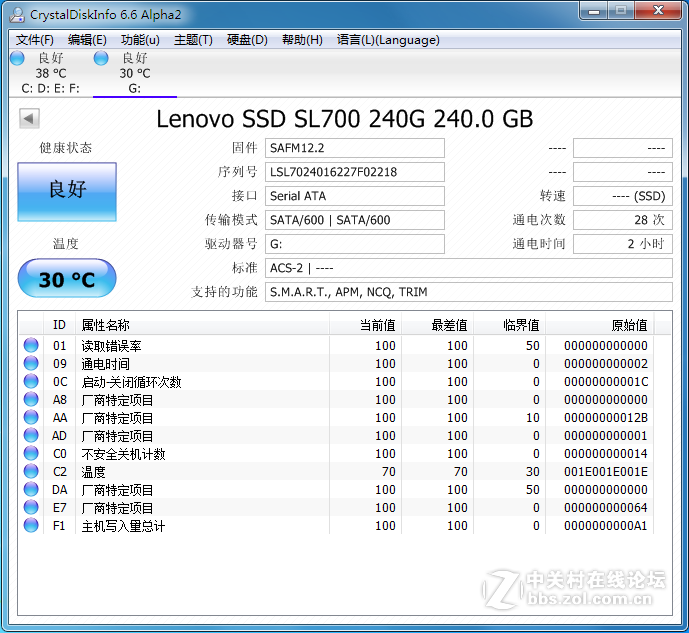Click status orb of row 0C
Viewport: 689px width, 633px height.
pos(31,381)
